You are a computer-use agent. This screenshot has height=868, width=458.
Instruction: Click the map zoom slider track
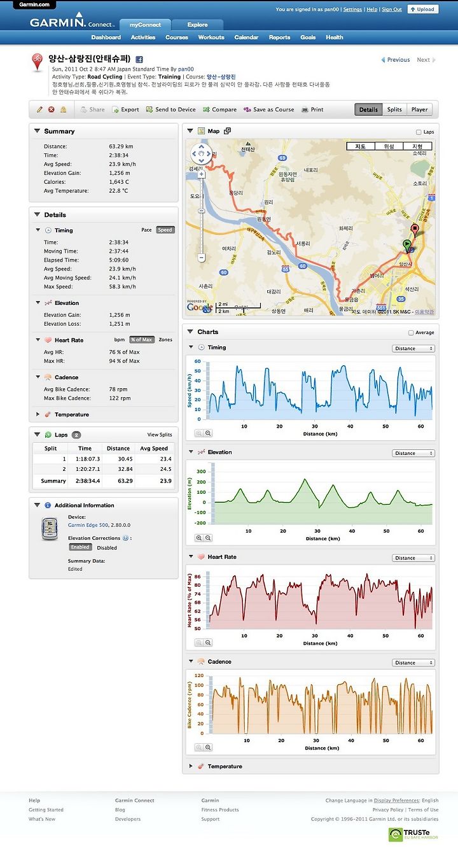(201, 215)
